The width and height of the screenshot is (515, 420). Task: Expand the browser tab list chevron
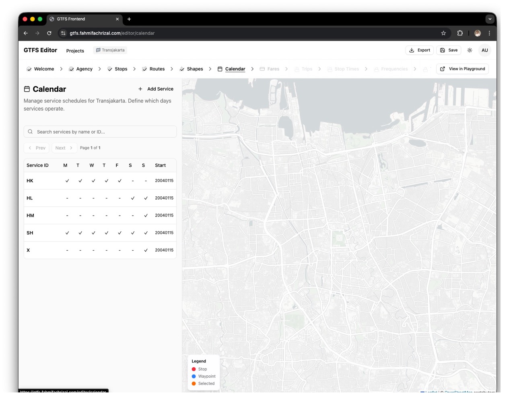coord(490,19)
